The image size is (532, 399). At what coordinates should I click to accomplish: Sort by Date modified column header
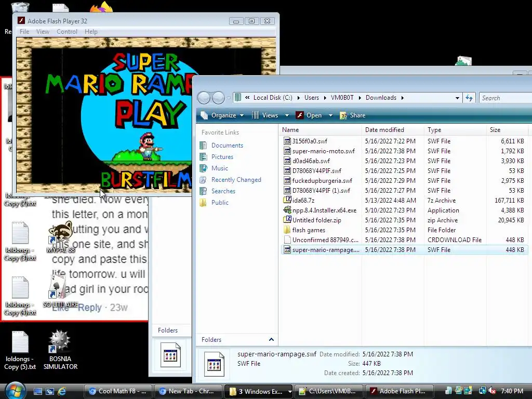pyautogui.click(x=393, y=129)
